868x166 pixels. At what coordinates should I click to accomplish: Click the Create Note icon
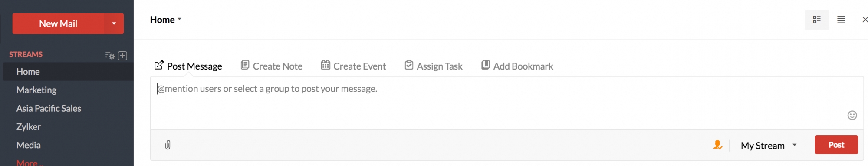[245, 65]
